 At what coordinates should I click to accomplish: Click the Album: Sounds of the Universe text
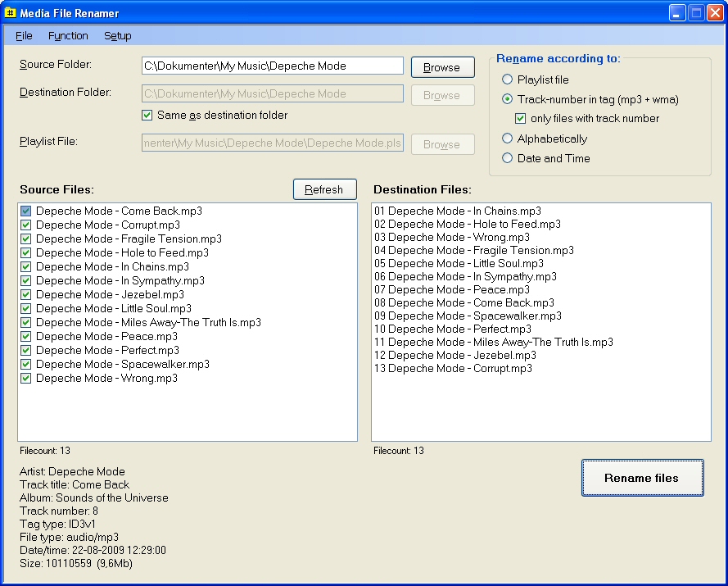(94, 497)
